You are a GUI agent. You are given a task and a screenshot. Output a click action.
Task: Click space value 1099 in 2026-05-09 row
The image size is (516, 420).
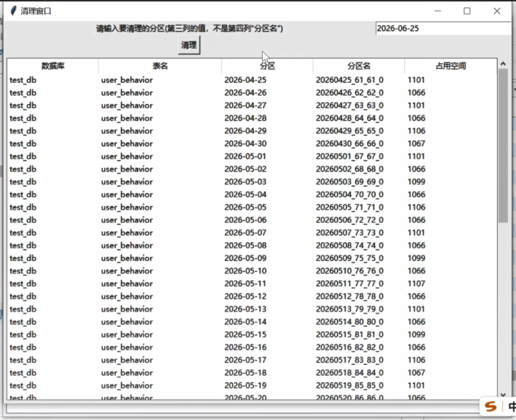point(416,258)
